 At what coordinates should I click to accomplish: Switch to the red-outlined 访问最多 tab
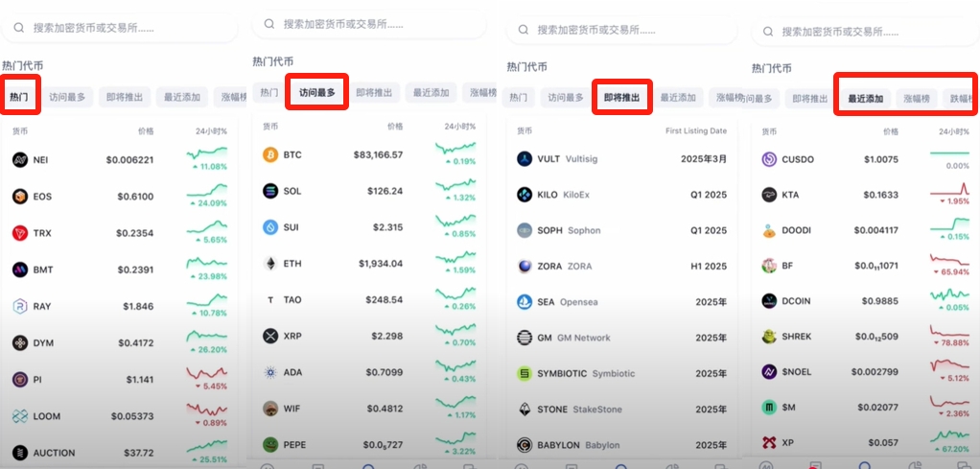tap(317, 93)
